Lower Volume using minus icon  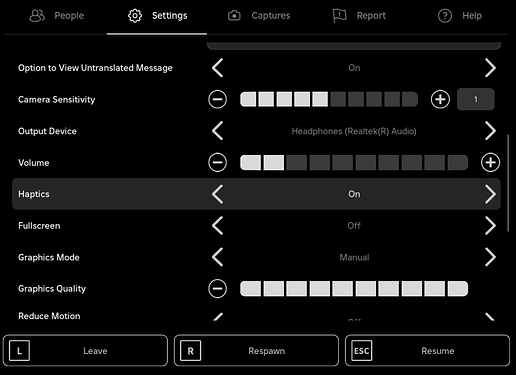217,163
